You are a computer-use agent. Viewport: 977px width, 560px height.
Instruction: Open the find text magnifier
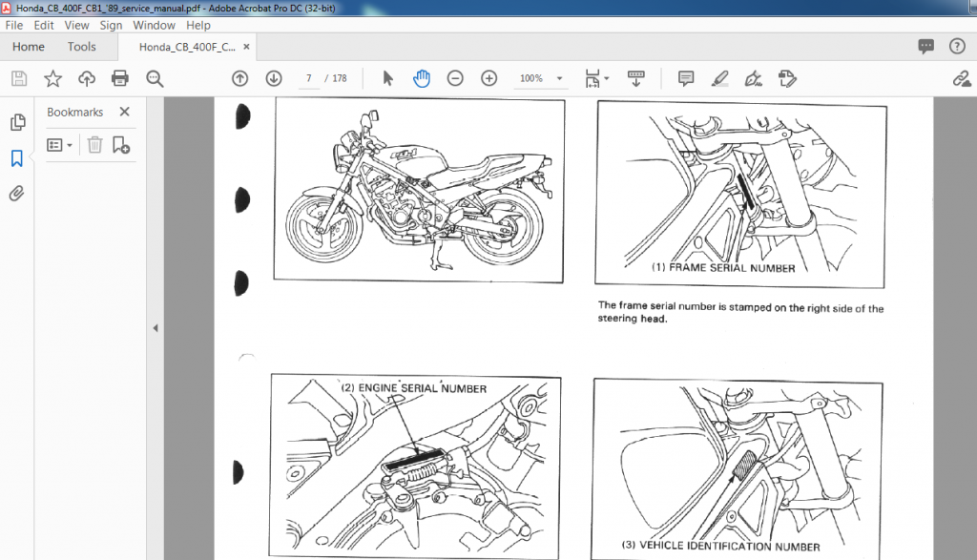[x=155, y=78]
